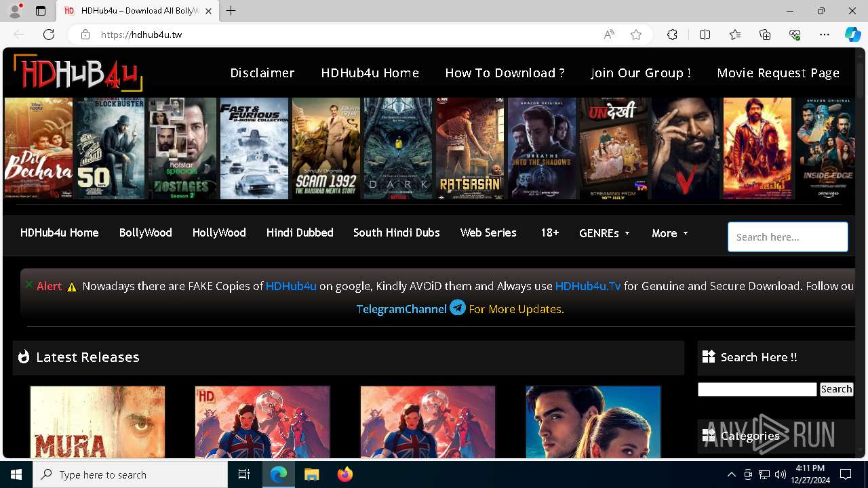
Task: Click the Read Aloud icon
Action: point(609,35)
